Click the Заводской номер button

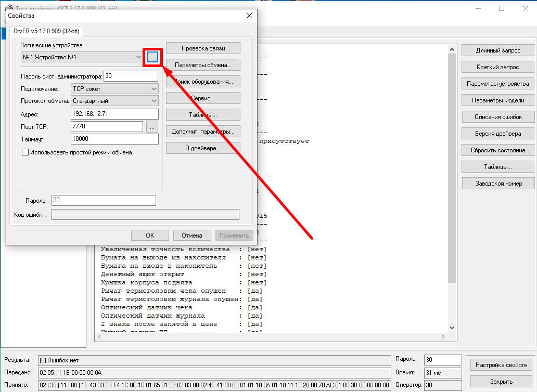click(x=498, y=184)
